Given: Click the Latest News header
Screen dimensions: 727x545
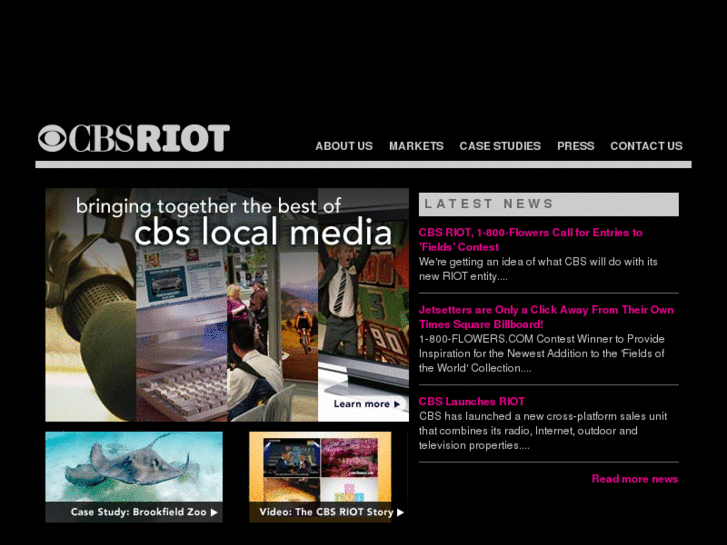Looking at the screenshot, I should pyautogui.click(x=548, y=204).
